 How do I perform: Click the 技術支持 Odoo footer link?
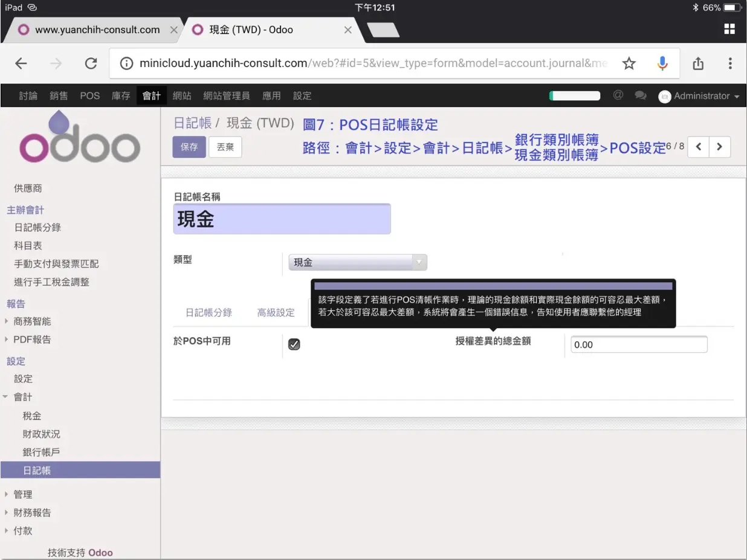click(80, 553)
